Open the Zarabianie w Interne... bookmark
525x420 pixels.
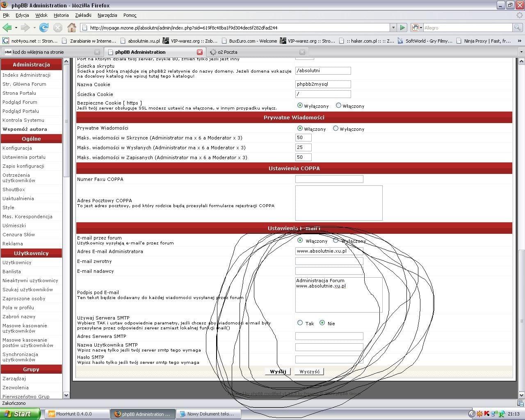[x=89, y=41]
